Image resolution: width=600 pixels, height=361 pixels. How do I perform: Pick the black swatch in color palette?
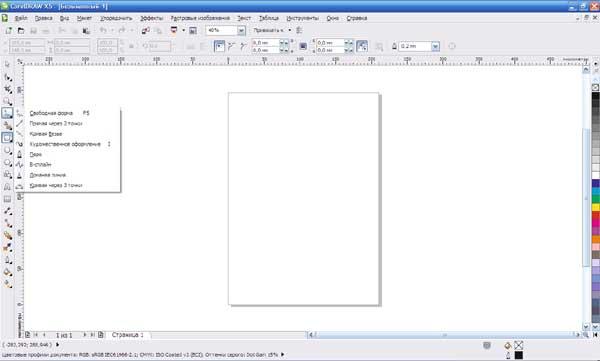point(595,96)
